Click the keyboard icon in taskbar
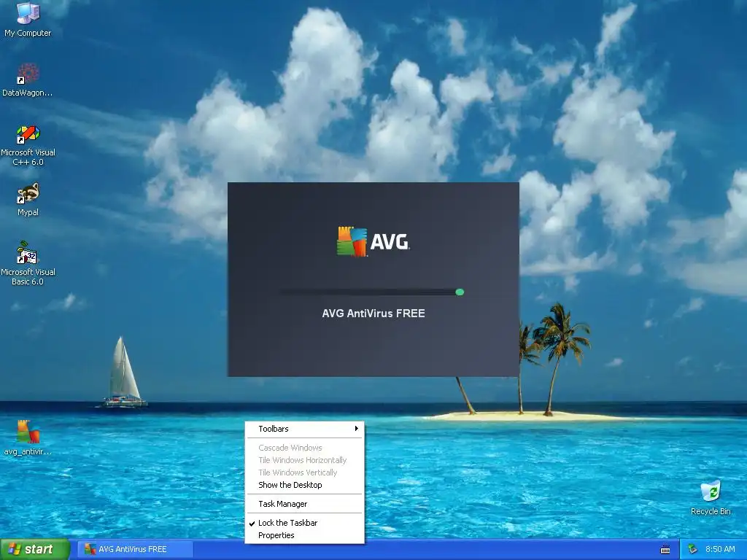The height and width of the screenshot is (560, 747). [665, 550]
